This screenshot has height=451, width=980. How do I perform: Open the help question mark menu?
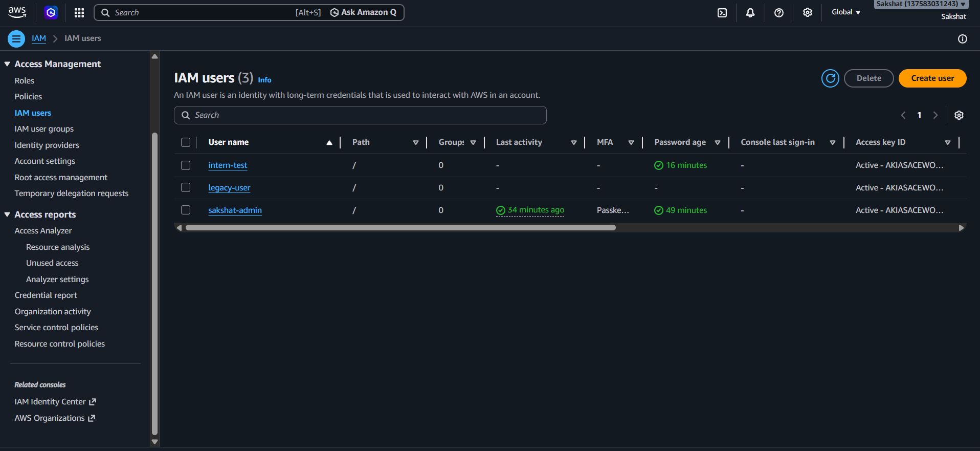(x=779, y=13)
